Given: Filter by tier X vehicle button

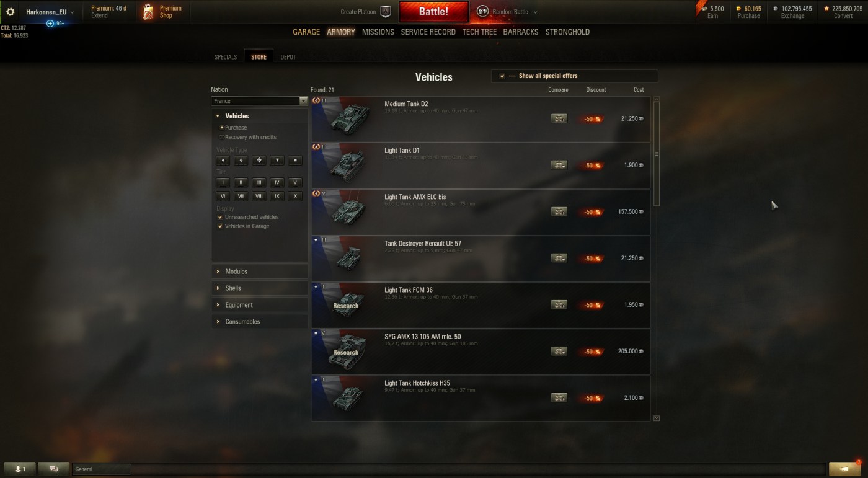Looking at the screenshot, I should (x=295, y=196).
